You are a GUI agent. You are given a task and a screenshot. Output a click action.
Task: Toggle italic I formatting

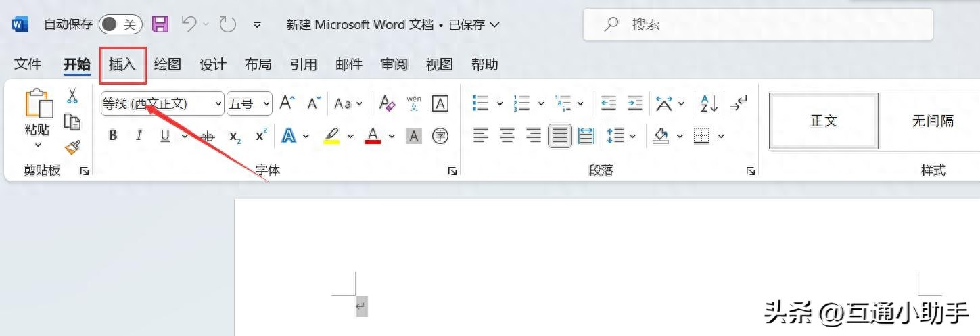click(139, 136)
